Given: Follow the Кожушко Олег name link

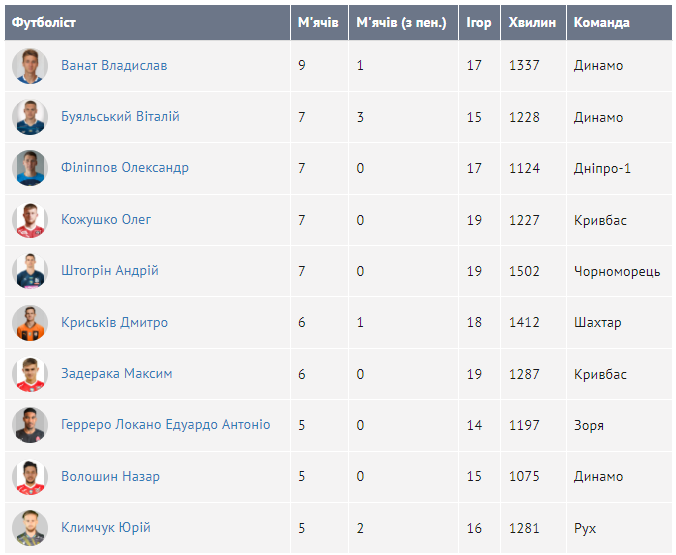Looking at the screenshot, I should coord(106,220).
